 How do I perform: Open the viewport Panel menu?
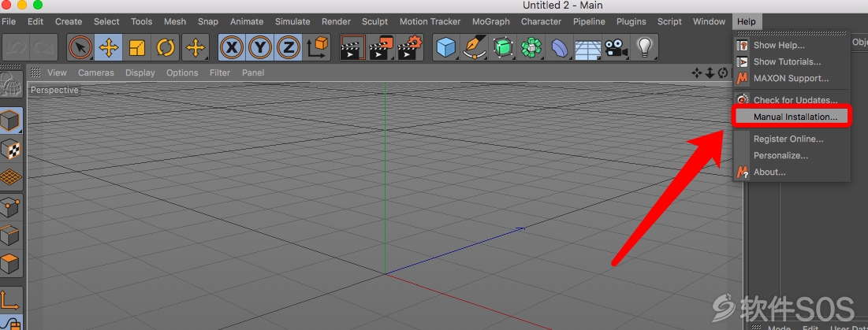click(253, 72)
